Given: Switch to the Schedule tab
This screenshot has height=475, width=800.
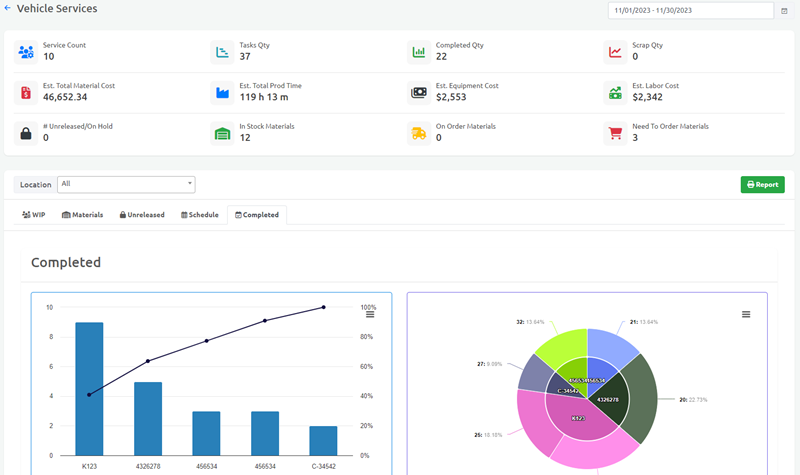Looking at the screenshot, I should click(200, 215).
